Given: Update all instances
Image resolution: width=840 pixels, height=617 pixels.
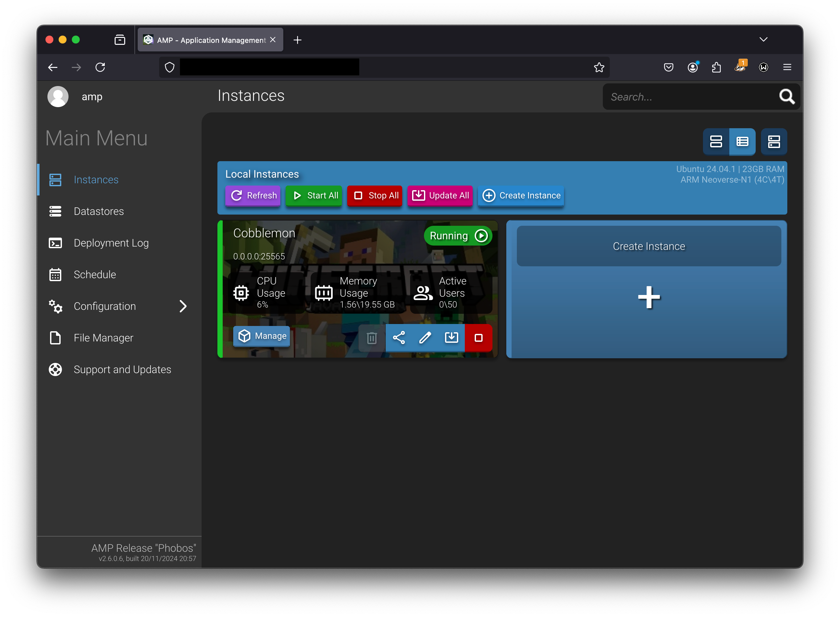Looking at the screenshot, I should pyautogui.click(x=440, y=195).
